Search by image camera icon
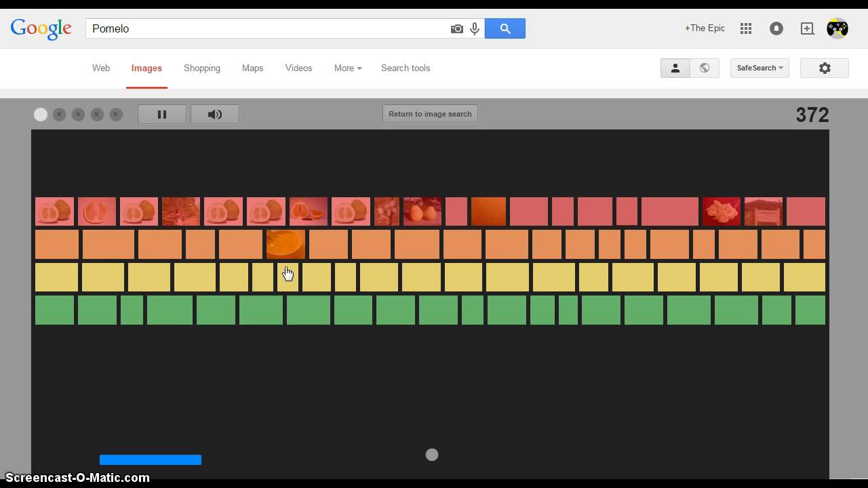The width and height of the screenshot is (868, 488). [x=457, y=28]
